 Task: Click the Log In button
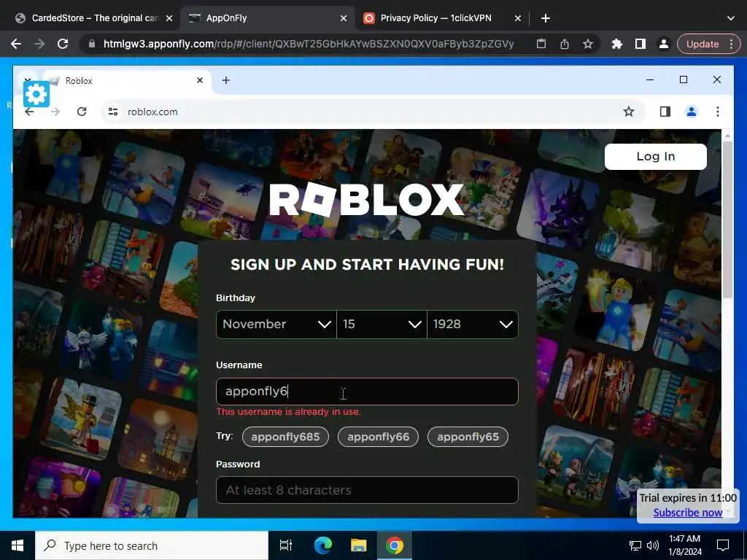coord(656,157)
